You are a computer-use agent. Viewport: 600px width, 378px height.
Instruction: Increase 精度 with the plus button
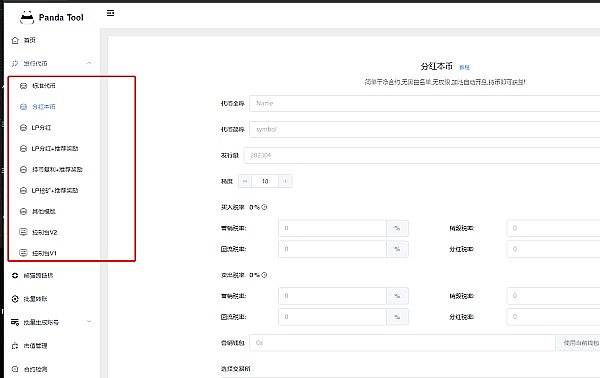pyautogui.click(x=285, y=181)
